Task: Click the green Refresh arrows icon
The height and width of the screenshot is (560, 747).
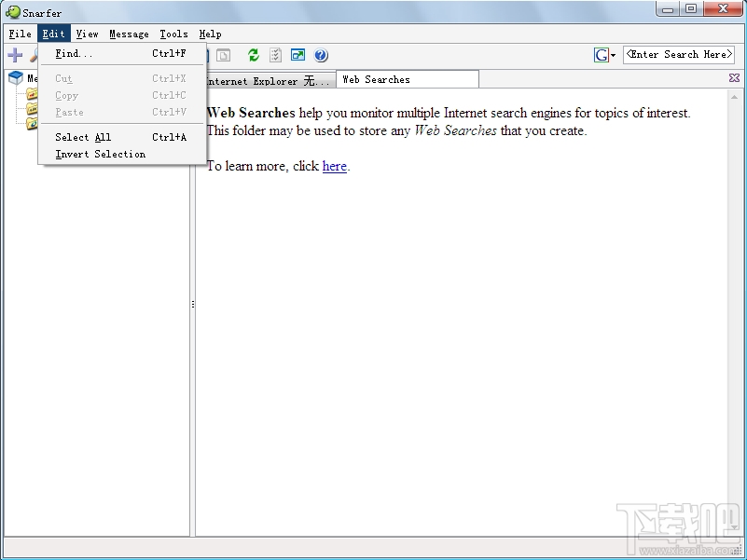Action: (x=254, y=55)
